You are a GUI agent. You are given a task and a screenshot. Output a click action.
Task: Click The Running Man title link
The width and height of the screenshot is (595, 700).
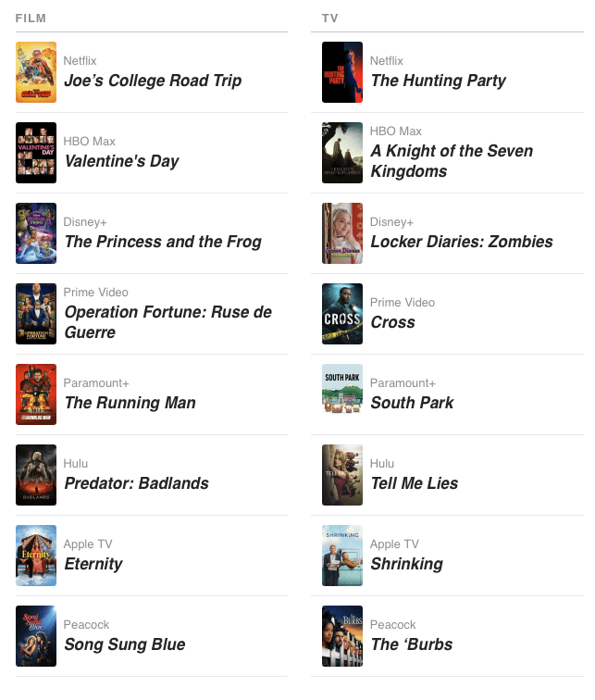[x=130, y=403]
